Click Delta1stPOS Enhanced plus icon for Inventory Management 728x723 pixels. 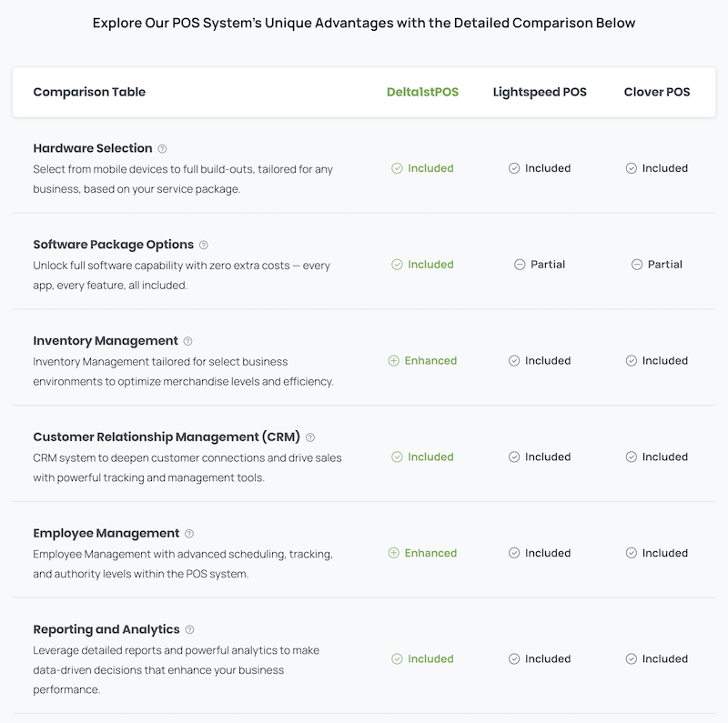coord(394,361)
